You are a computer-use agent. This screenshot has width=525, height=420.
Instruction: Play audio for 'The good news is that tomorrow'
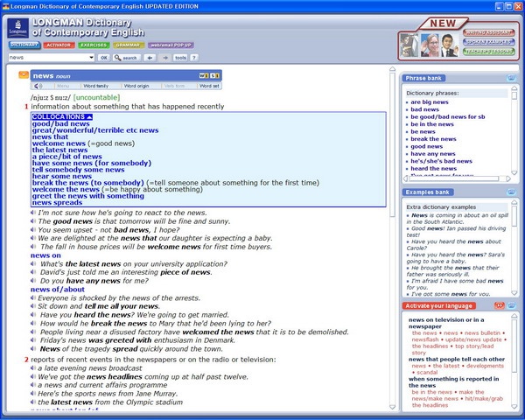[x=33, y=220]
